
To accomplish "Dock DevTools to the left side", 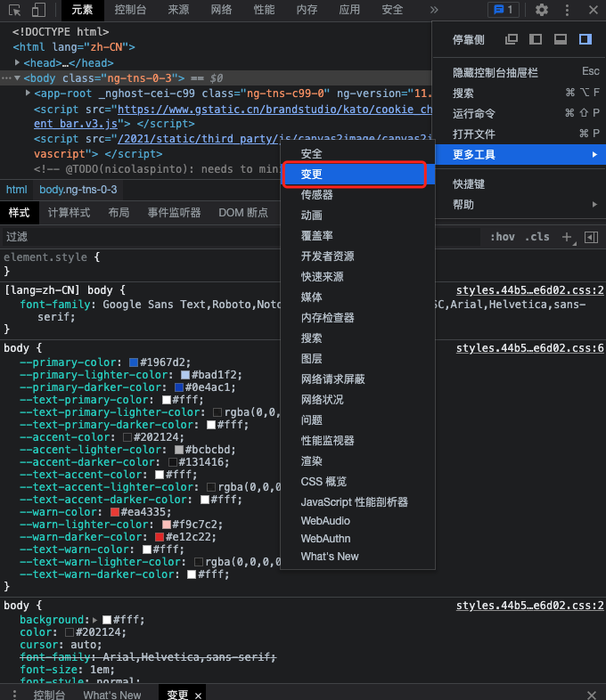I will pos(536,39).
